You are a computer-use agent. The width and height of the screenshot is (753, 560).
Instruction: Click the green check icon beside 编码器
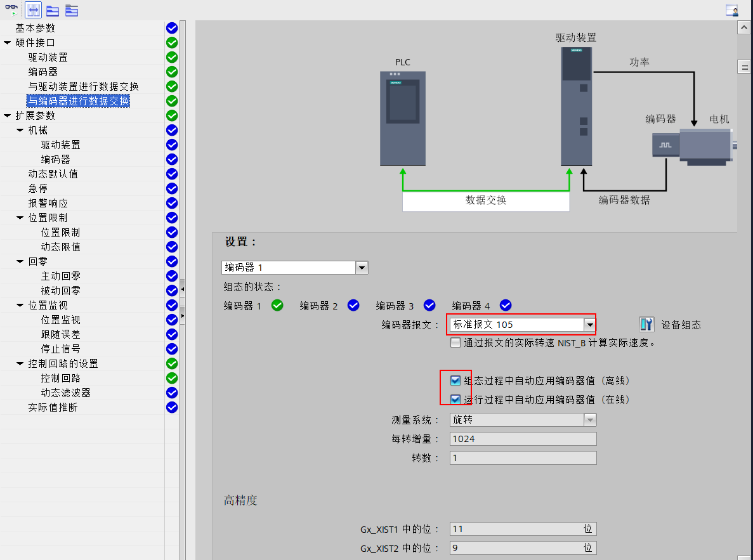171,72
